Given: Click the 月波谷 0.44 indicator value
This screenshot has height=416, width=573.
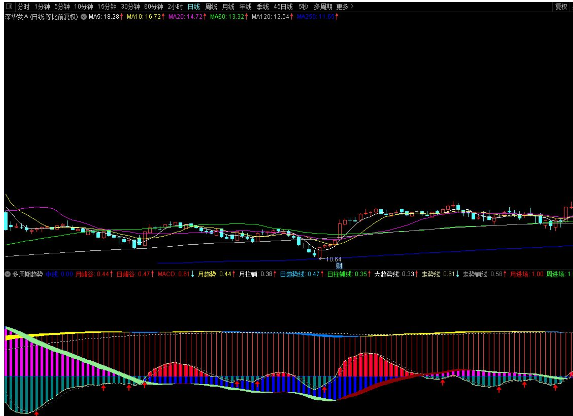Looking at the screenshot, I should point(94,274).
